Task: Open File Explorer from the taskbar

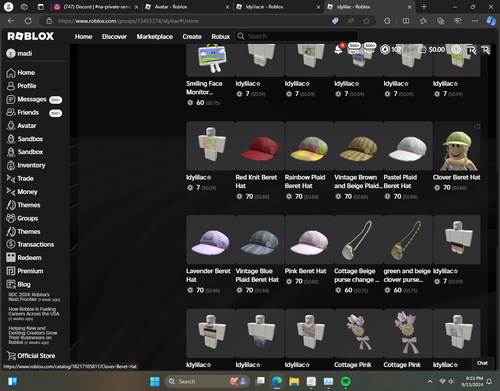Action: (x=294, y=381)
